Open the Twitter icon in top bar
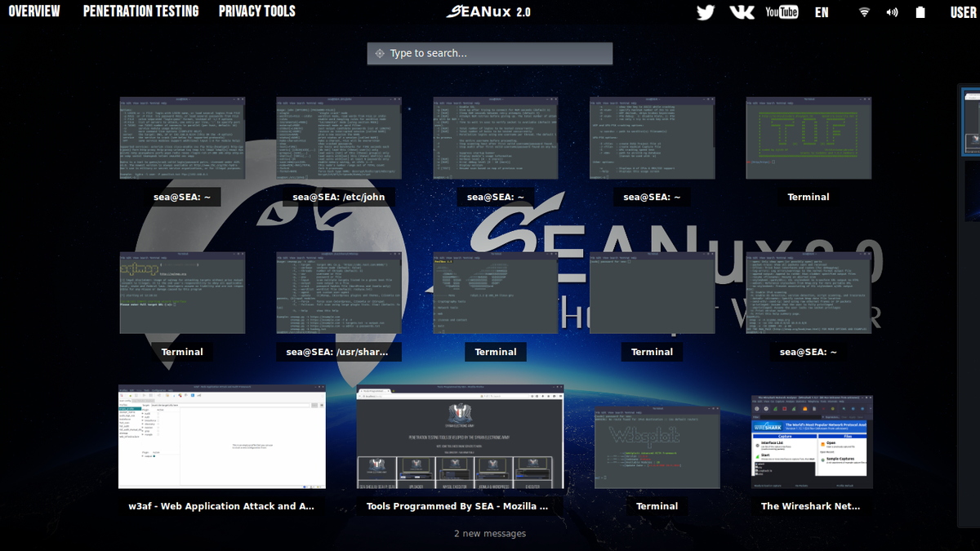Screen dimensions: 980x551 click(705, 12)
